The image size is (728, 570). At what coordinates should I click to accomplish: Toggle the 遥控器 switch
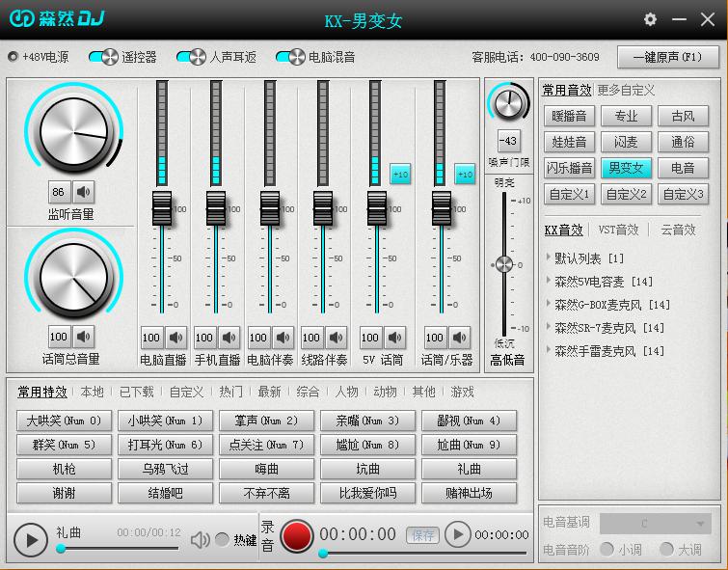point(103,57)
